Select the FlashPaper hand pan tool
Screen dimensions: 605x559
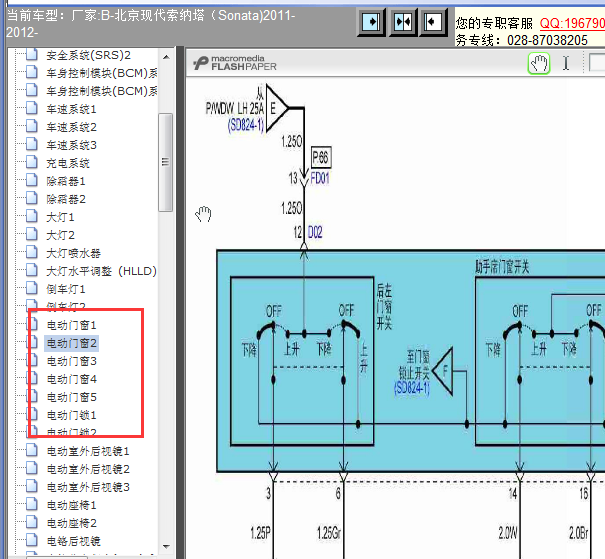pos(539,63)
